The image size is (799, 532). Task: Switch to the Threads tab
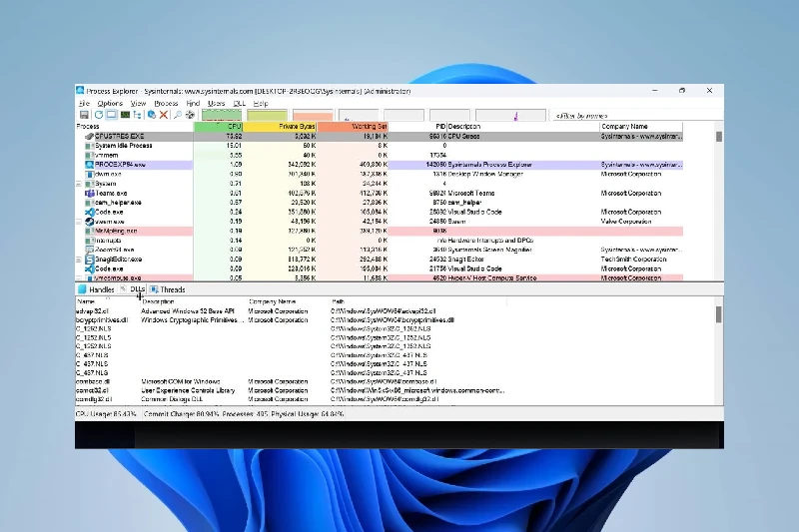[x=168, y=289]
